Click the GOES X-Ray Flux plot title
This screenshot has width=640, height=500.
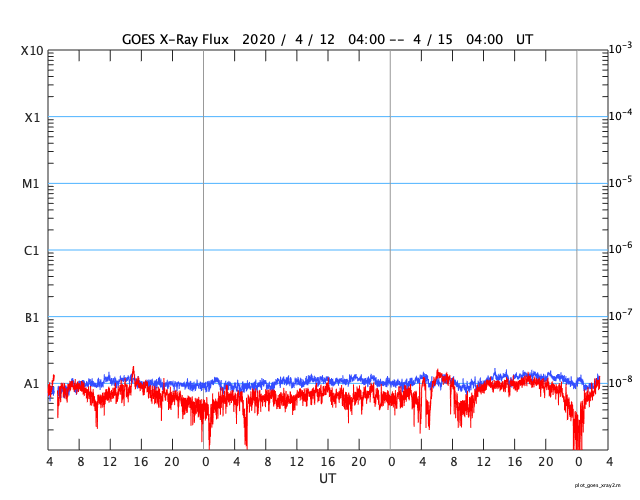coord(327,40)
